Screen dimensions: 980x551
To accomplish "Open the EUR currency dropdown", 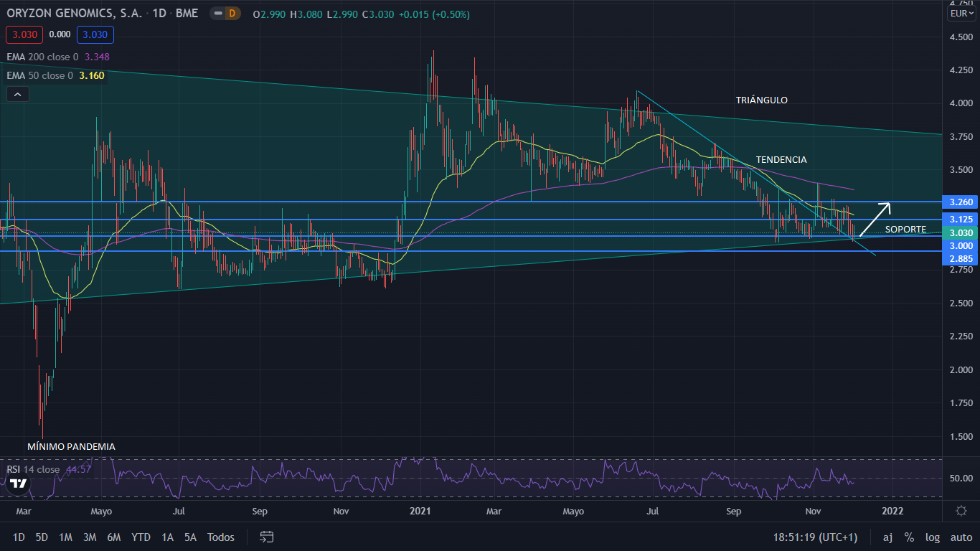I will 961,14.
